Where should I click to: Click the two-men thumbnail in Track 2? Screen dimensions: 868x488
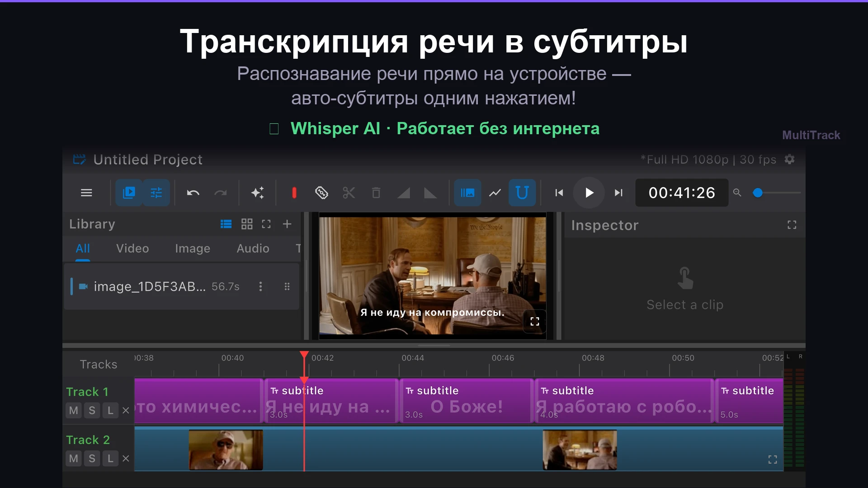(580, 450)
